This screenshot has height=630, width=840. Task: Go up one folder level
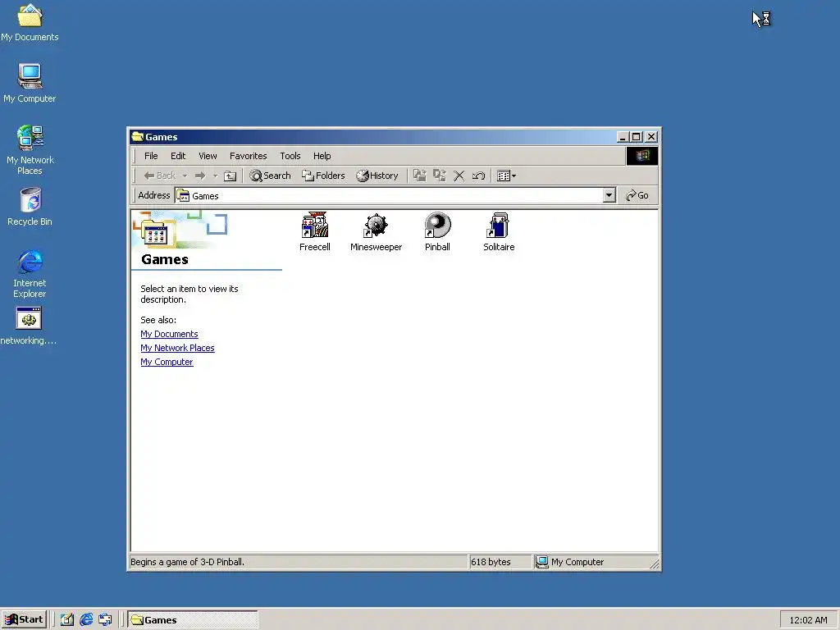(230, 176)
